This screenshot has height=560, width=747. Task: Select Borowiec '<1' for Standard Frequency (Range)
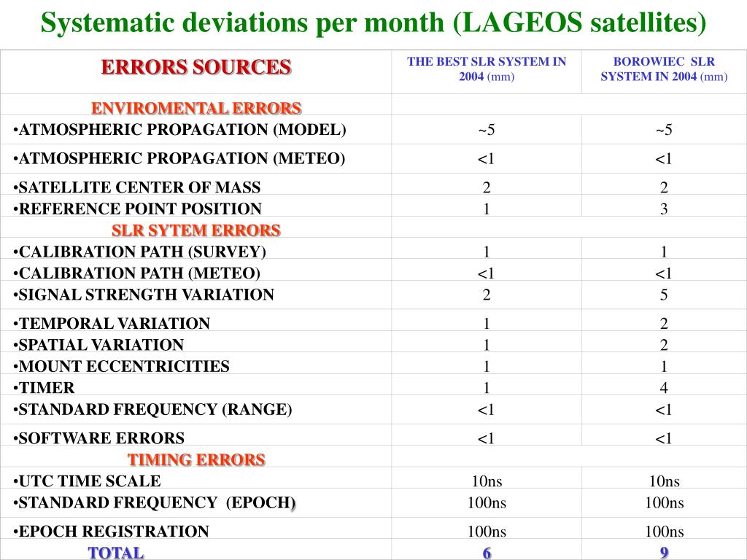(x=664, y=410)
